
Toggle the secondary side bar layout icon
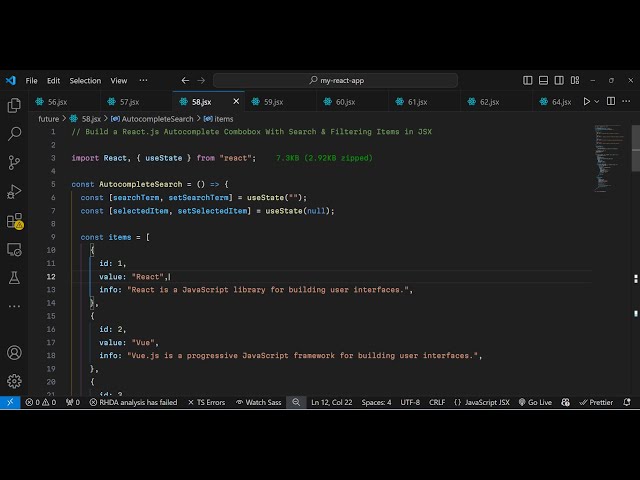[559, 80]
